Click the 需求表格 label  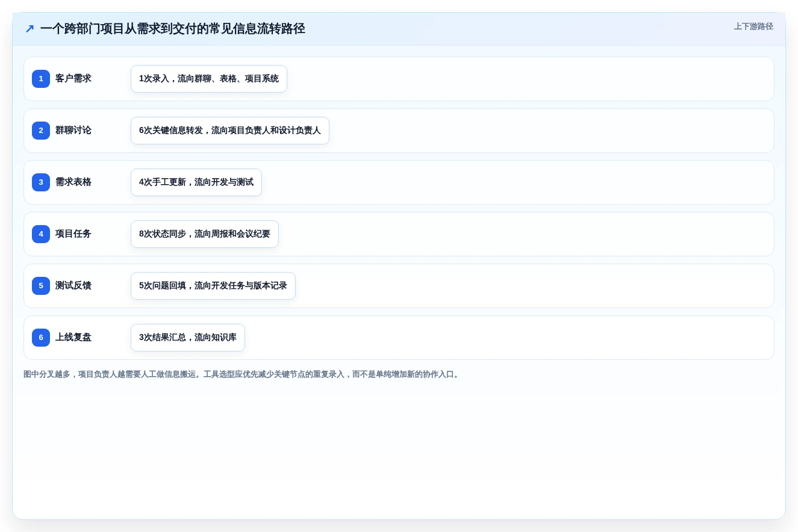73,182
